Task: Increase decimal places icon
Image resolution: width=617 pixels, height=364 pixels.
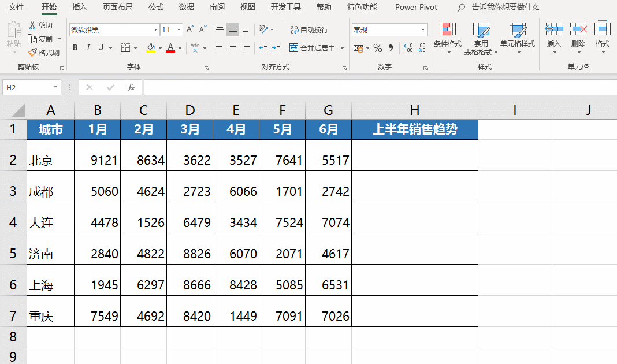Action: coord(408,48)
